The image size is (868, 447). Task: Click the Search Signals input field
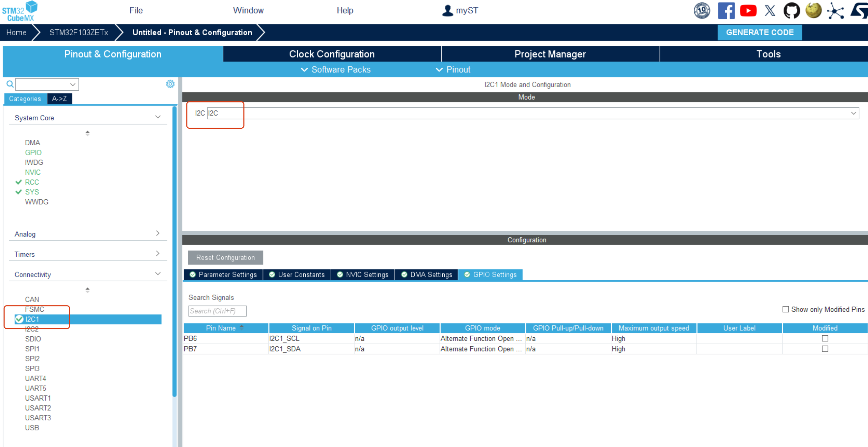pos(217,311)
